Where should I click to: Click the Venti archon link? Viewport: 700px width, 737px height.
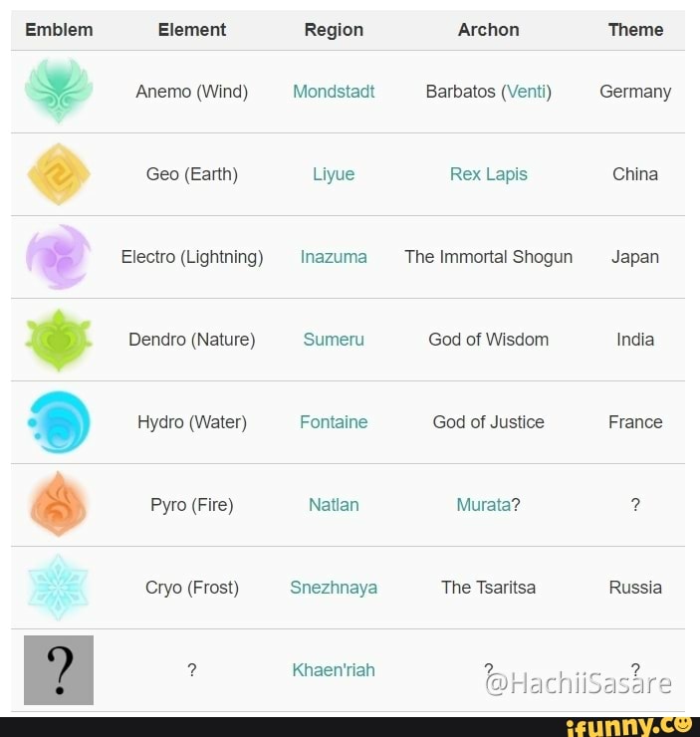(x=526, y=92)
